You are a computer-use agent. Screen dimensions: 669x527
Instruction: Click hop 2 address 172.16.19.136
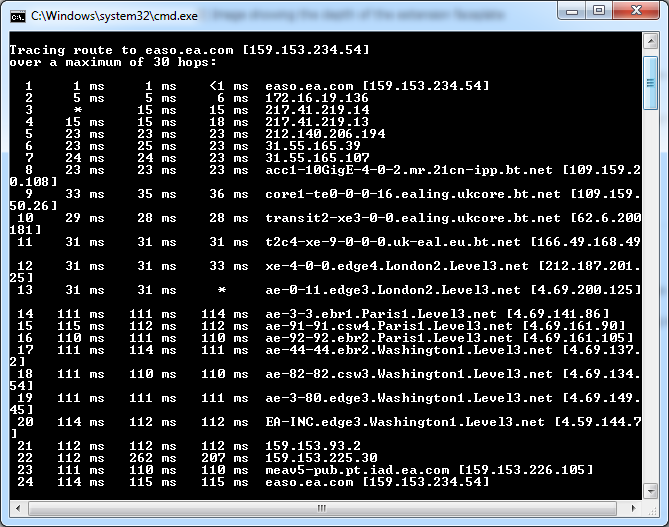point(317,98)
